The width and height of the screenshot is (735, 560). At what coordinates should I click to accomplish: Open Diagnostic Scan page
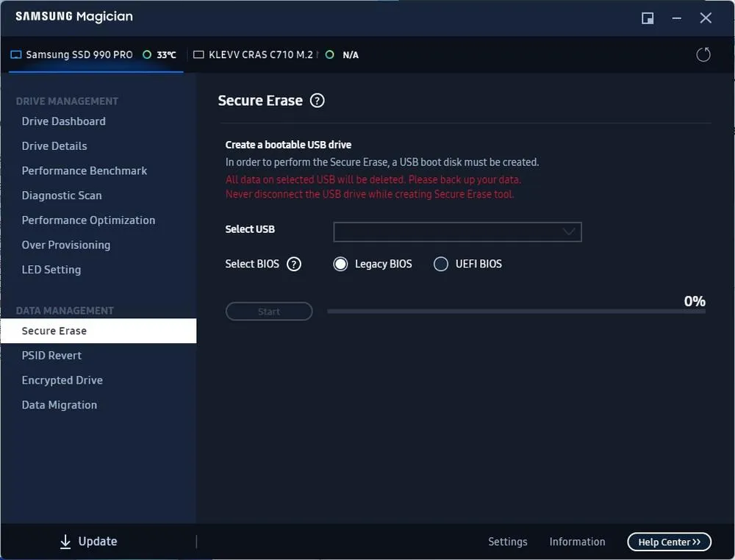click(x=62, y=195)
